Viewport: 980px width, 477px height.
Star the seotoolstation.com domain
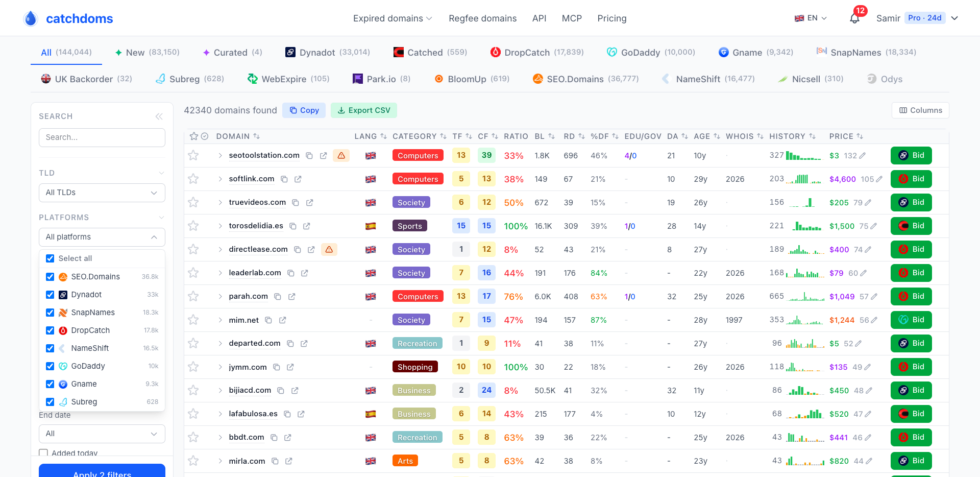coord(193,155)
